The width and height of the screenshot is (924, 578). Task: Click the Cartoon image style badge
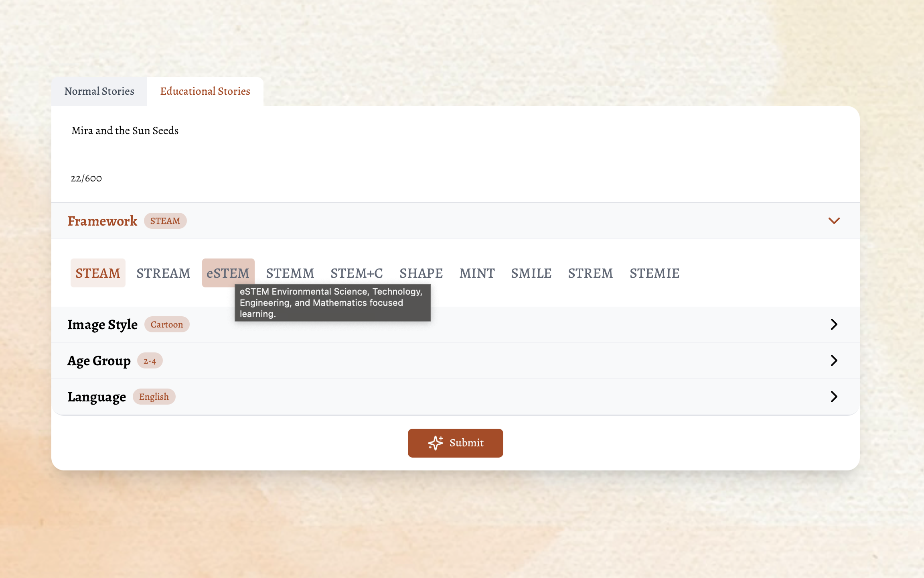pyautogui.click(x=167, y=324)
